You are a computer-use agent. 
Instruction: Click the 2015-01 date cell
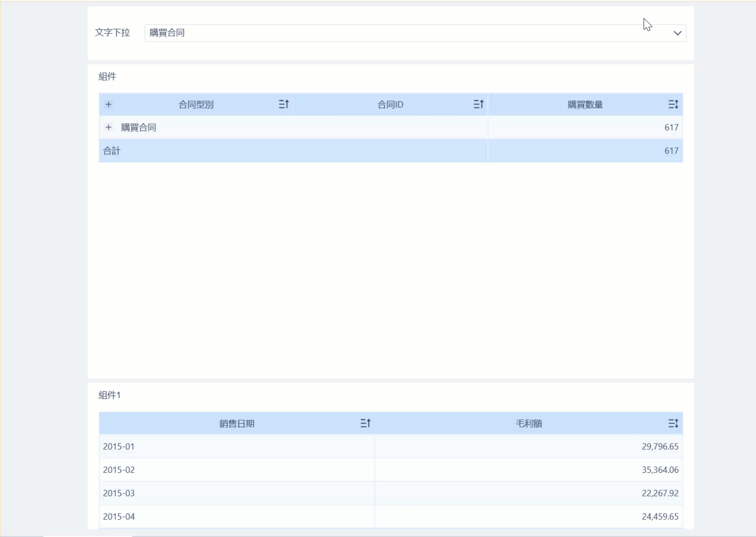point(119,447)
